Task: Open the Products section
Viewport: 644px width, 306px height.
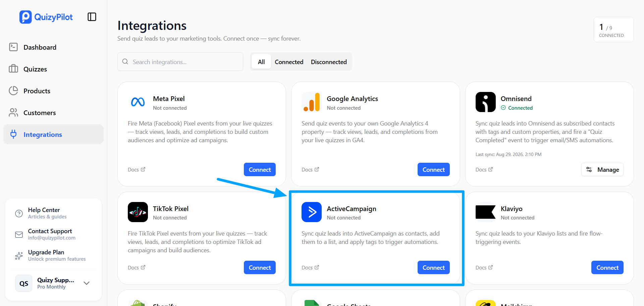Action: [x=53, y=91]
